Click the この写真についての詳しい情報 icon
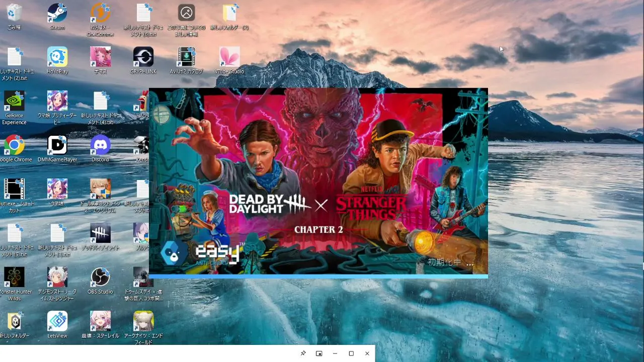The image size is (644, 362). [186, 20]
